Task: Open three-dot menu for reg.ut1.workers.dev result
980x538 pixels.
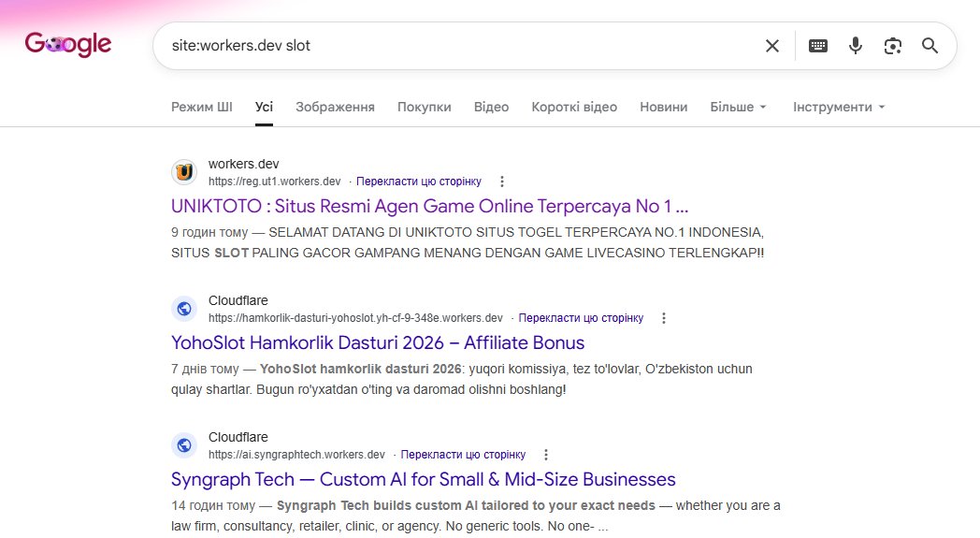Action: pos(502,182)
